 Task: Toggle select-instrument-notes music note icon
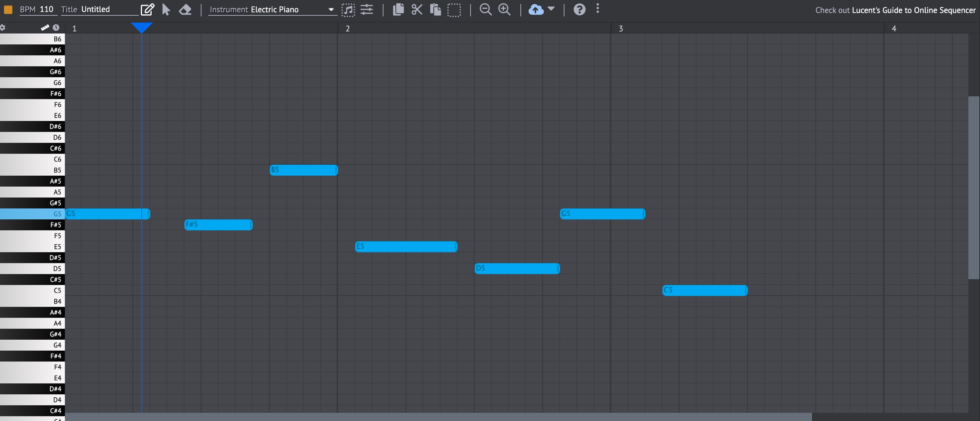(x=348, y=10)
